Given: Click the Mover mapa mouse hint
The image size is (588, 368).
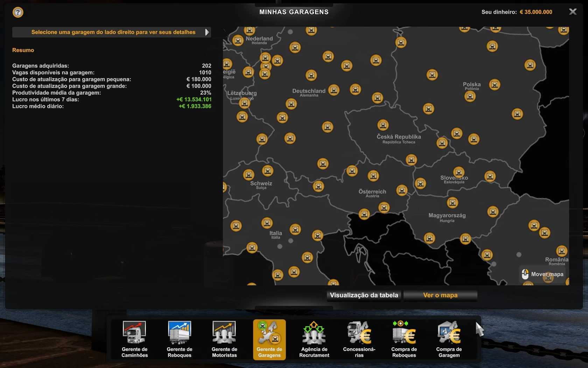Looking at the screenshot, I should point(543,274).
